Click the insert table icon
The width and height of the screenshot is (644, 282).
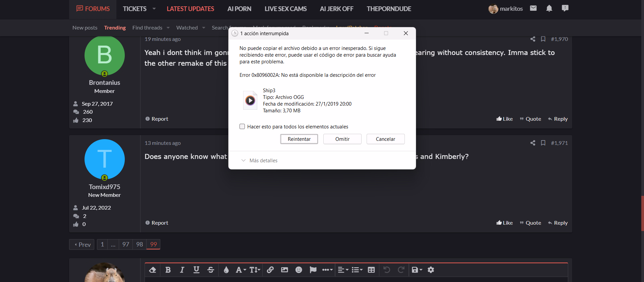[371, 270]
